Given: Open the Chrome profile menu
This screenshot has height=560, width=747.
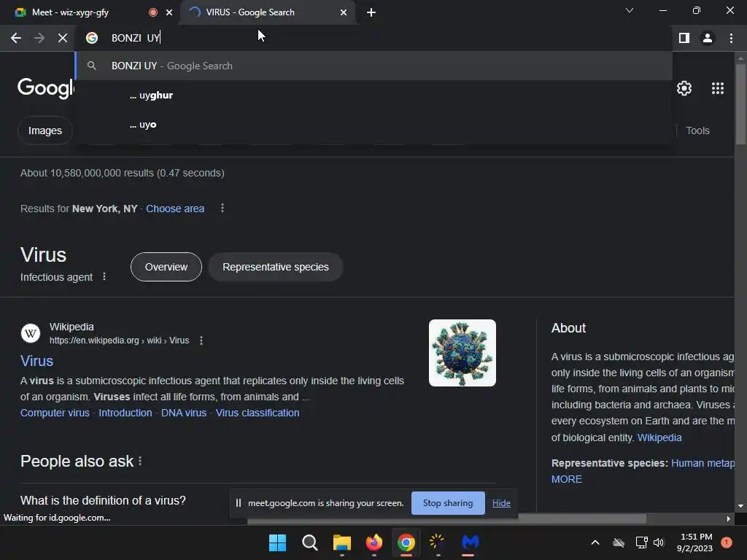Looking at the screenshot, I should coord(708,38).
